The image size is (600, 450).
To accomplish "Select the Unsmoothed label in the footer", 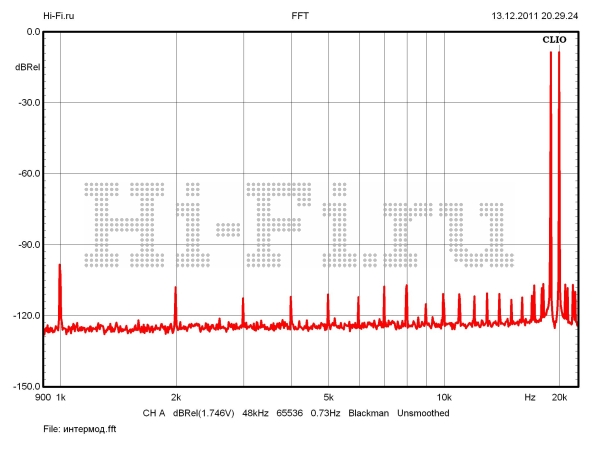I will pos(426,412).
